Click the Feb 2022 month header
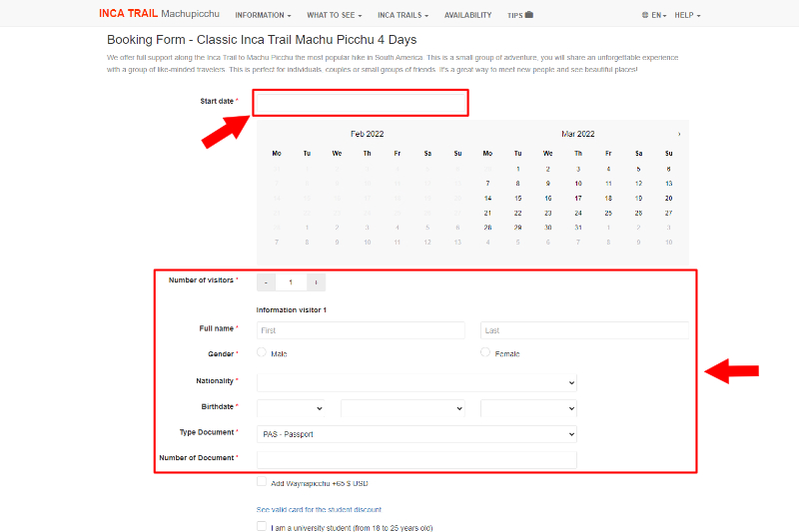Screen dimensions: 799x532 [367, 134]
